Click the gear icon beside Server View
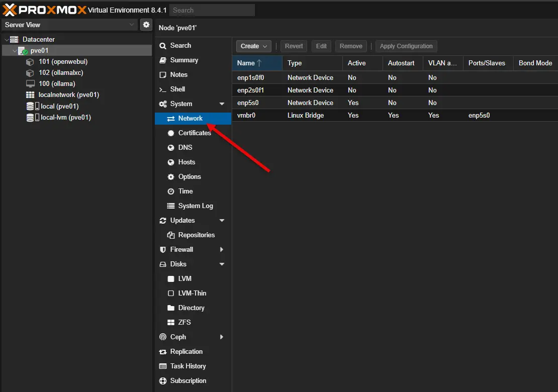The width and height of the screenshot is (558, 392). tap(146, 25)
